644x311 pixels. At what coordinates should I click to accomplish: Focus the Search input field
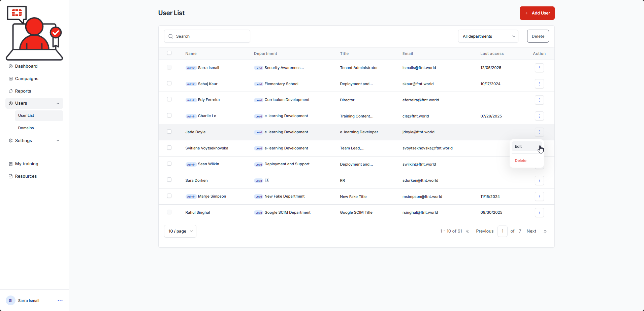(207, 36)
